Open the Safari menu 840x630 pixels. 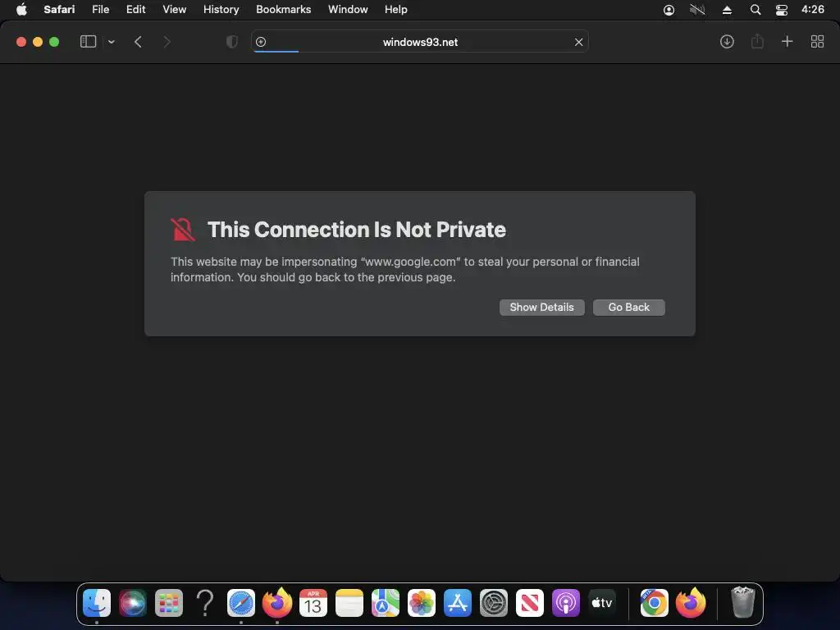(59, 10)
